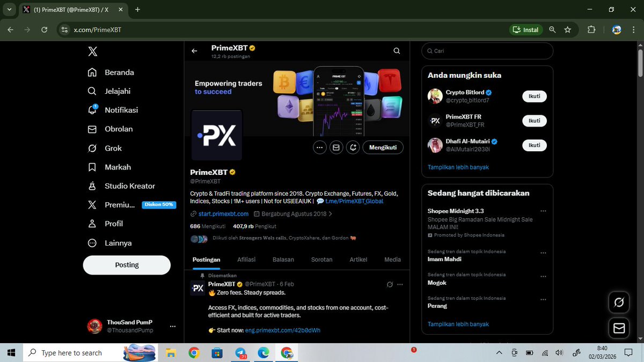Image resolution: width=644 pixels, height=362 pixels.
Task: Open Studio Kreator
Action: click(x=121, y=186)
